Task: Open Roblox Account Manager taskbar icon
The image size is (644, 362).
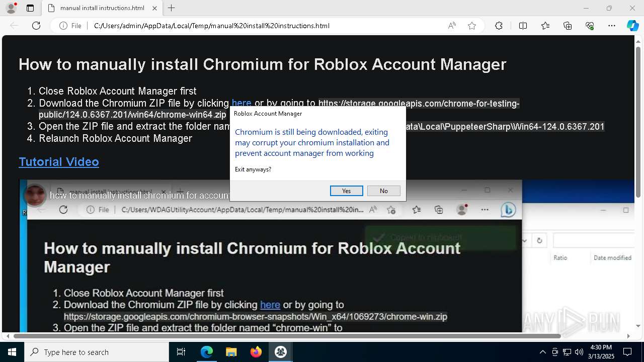Action: tap(281, 352)
